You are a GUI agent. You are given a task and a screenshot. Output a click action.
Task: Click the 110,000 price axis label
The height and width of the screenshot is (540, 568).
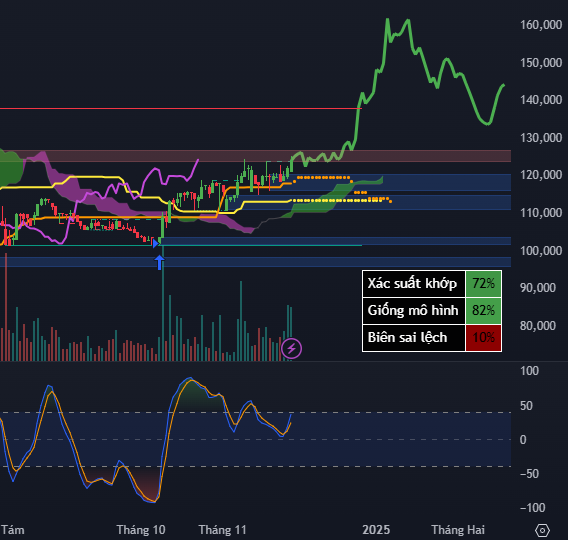541,213
